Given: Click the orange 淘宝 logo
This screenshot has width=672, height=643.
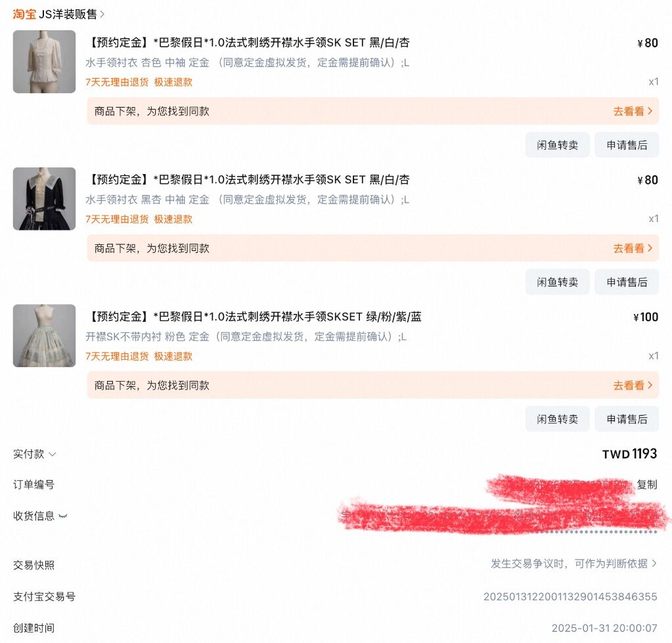Looking at the screenshot, I should point(24,14).
